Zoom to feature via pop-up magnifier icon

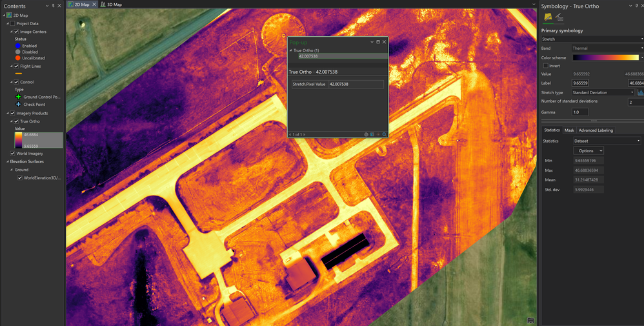[x=385, y=134]
